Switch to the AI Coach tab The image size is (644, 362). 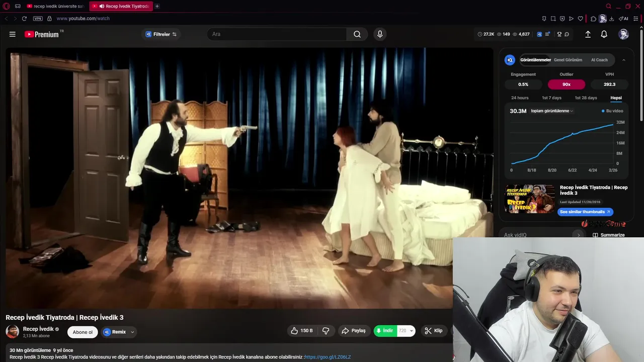(x=599, y=60)
